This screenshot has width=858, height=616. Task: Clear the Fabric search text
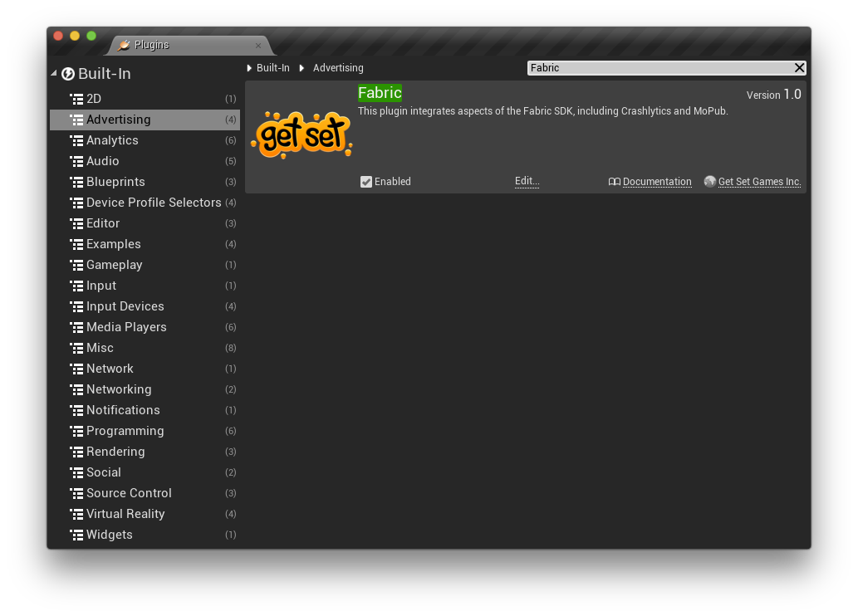799,68
